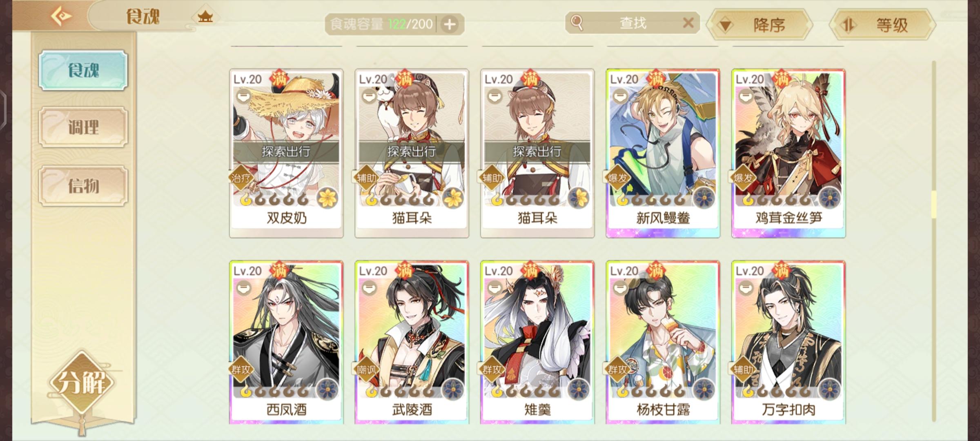The width and height of the screenshot is (980, 441).
Task: Tap the back arrow icon
Action: coord(61,16)
